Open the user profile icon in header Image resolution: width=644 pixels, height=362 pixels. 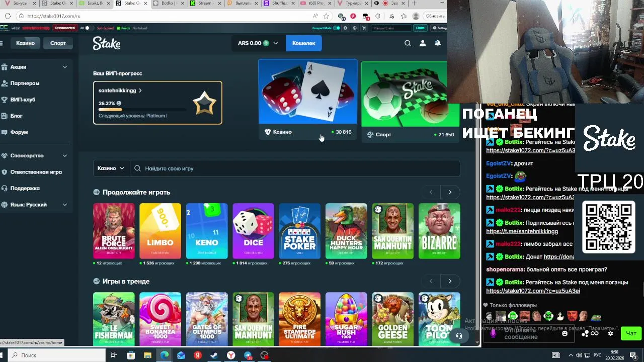click(423, 43)
